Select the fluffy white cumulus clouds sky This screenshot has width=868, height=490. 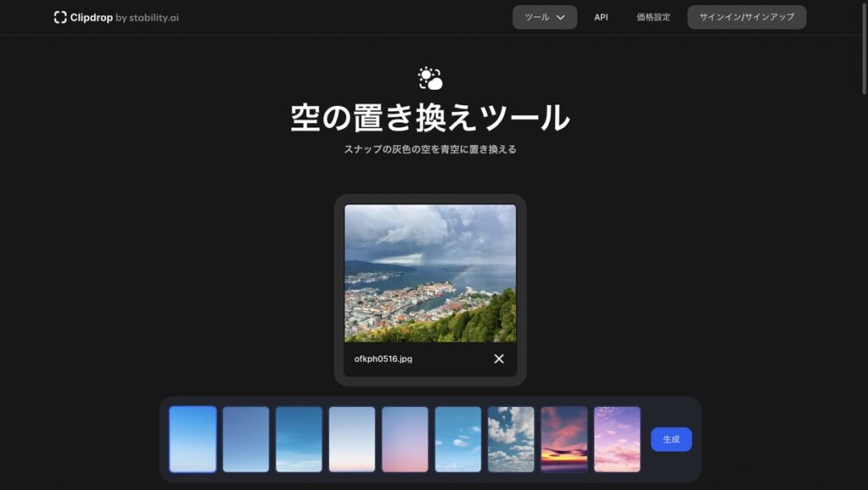[511, 439]
